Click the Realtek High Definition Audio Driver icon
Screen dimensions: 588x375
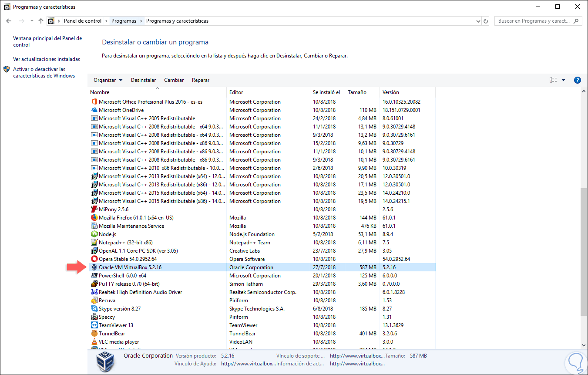pyautogui.click(x=94, y=292)
